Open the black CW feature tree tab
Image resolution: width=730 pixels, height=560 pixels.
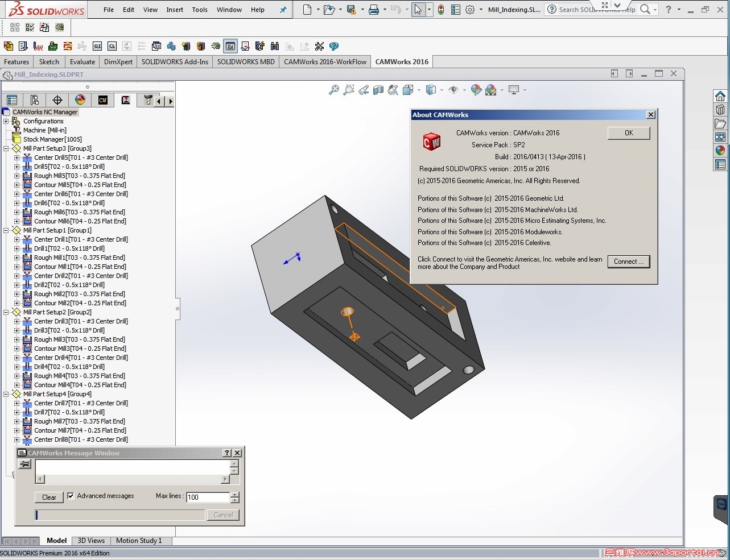pos(103,101)
